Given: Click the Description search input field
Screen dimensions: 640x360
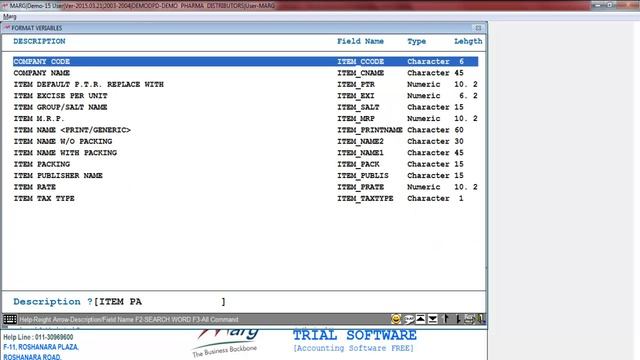Looking at the screenshot, I should click(160, 302).
